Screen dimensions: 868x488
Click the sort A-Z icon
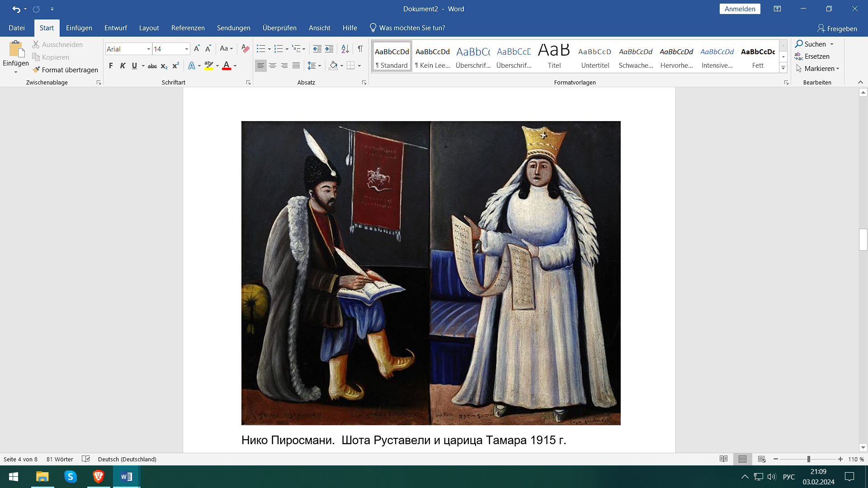(345, 49)
